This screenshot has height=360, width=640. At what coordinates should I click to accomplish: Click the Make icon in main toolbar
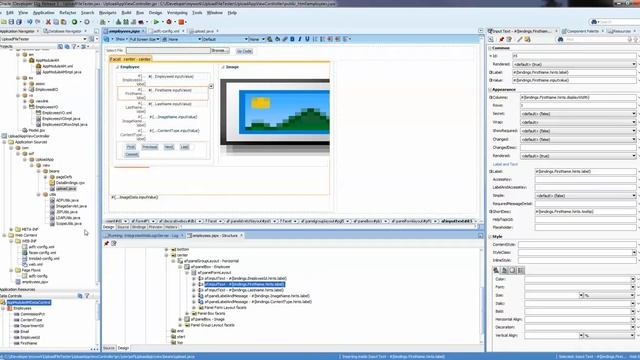click(118, 22)
